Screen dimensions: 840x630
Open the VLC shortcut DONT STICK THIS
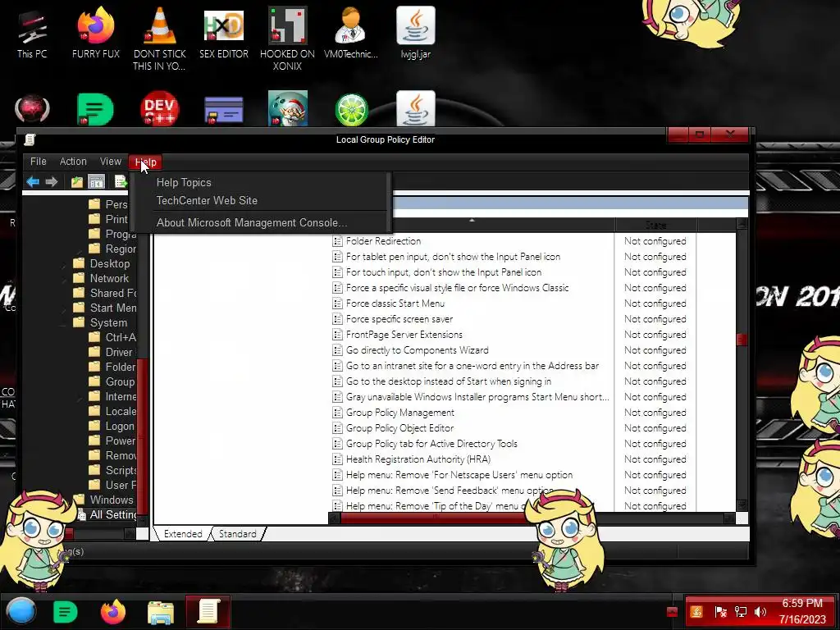(x=160, y=38)
